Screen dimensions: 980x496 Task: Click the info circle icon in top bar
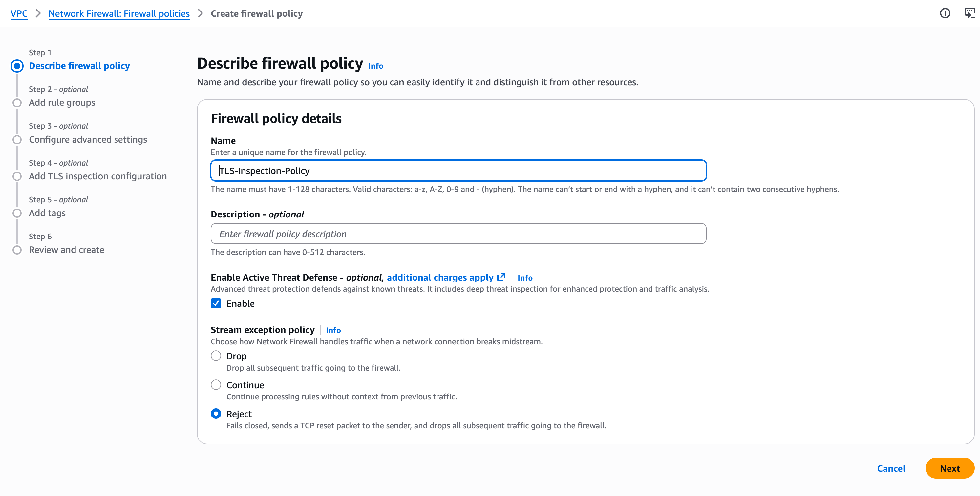point(945,13)
